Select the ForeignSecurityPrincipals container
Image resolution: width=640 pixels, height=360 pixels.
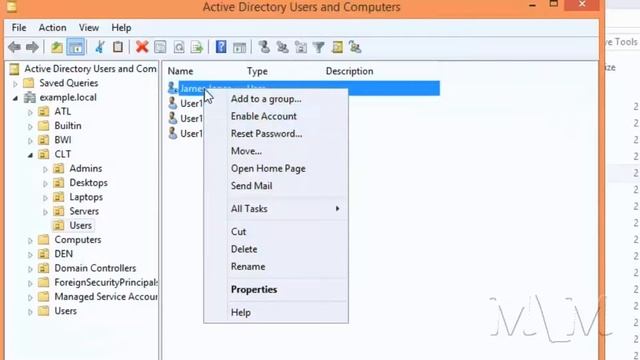tap(106, 282)
